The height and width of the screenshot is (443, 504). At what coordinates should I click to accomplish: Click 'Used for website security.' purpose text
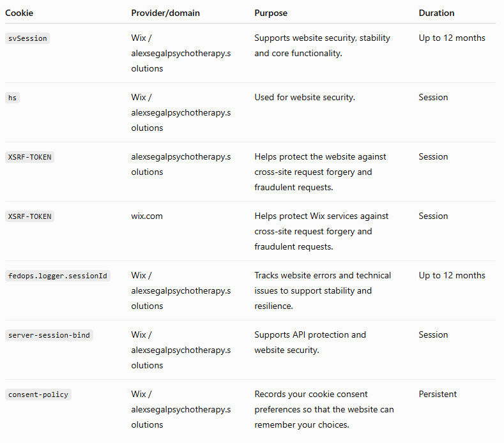(x=305, y=97)
